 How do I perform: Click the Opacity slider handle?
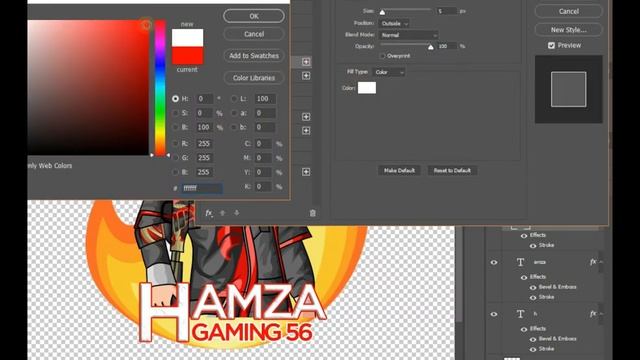pyautogui.click(x=431, y=47)
